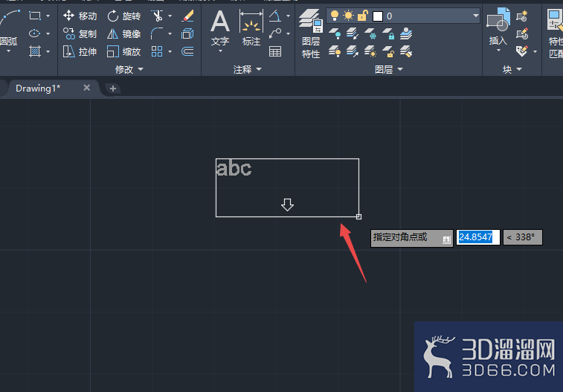Click the Match Properties (特性匹配) icon
563x392 pixels.
click(x=554, y=33)
